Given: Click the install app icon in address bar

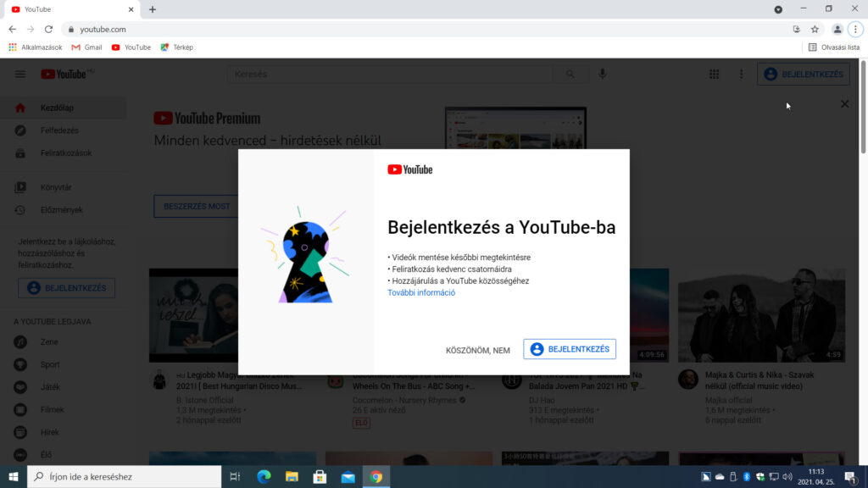Looking at the screenshot, I should coord(797,30).
